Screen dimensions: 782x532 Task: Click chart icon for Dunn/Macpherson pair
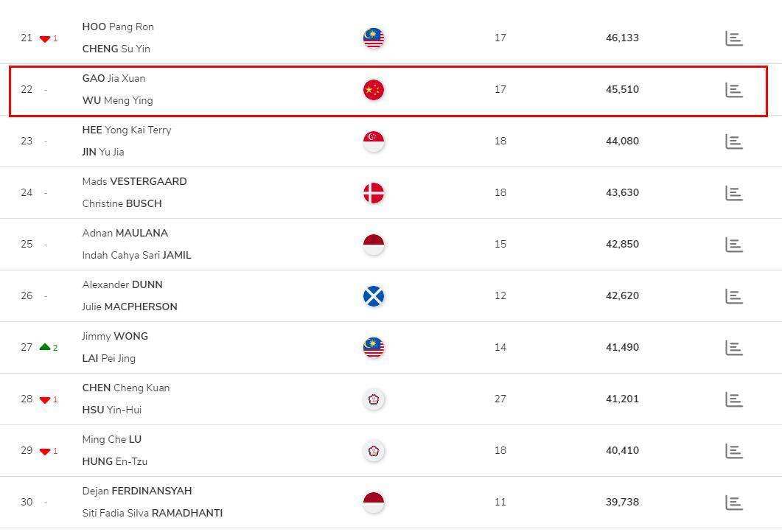coord(733,296)
